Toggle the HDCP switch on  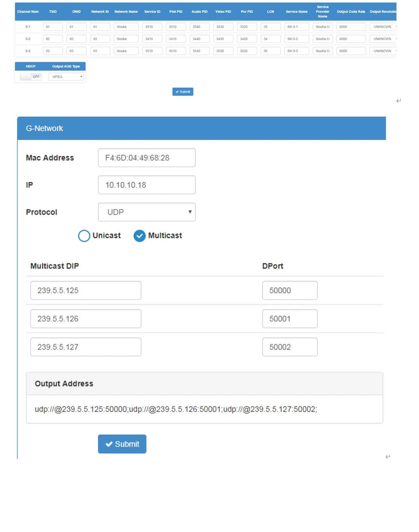(x=31, y=77)
